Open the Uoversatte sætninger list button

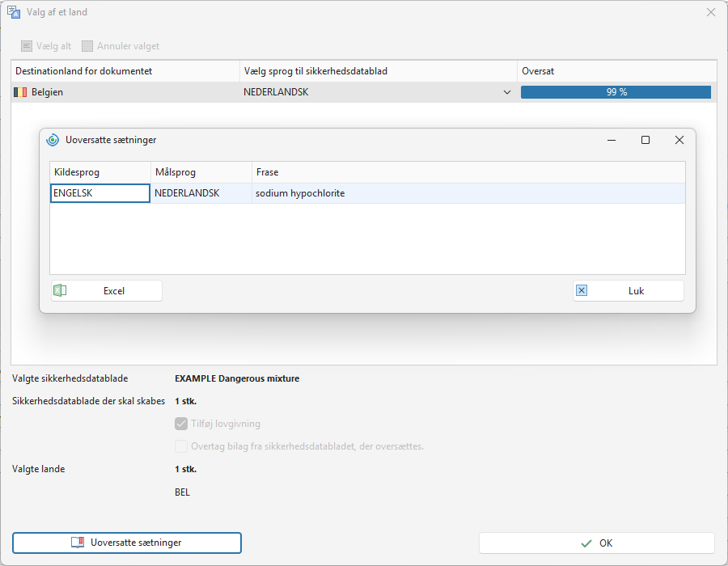[x=127, y=543]
